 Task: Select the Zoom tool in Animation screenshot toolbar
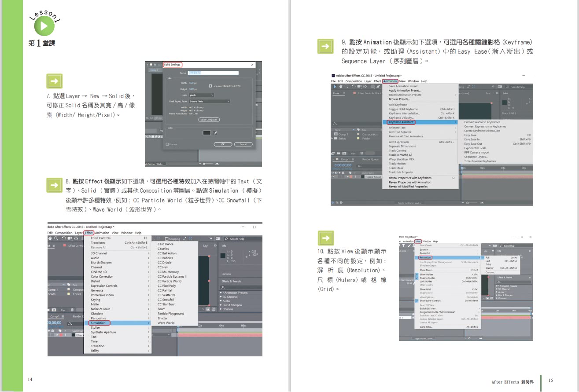tap(347, 87)
